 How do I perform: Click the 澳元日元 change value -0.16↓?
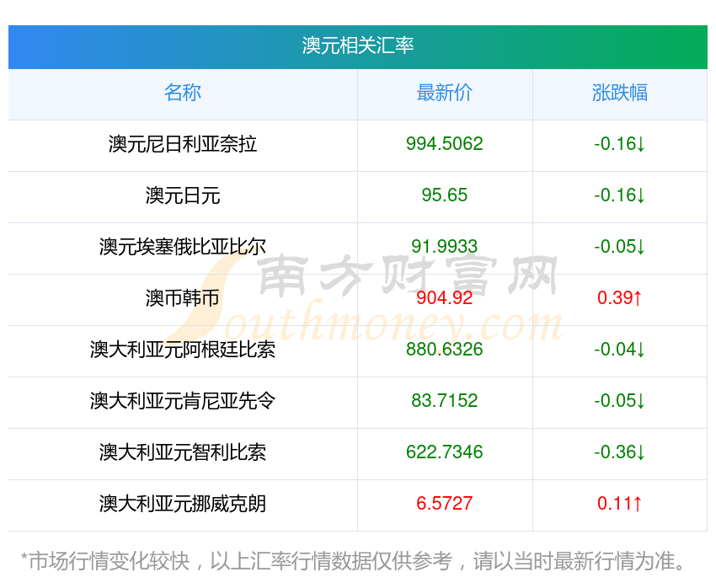click(620, 195)
